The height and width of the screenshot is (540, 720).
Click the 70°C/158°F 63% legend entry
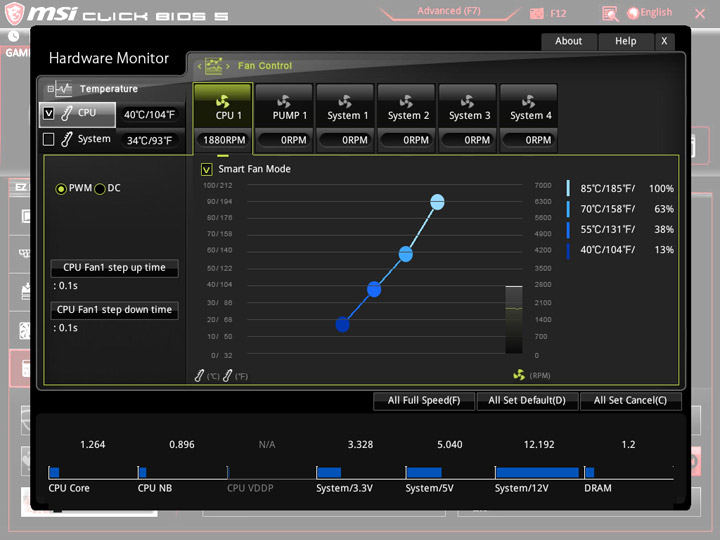coord(621,209)
